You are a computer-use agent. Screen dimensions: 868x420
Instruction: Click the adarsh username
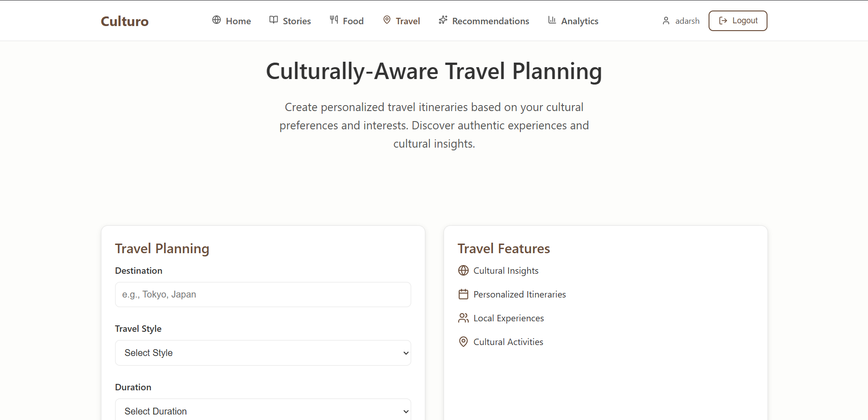pos(687,21)
